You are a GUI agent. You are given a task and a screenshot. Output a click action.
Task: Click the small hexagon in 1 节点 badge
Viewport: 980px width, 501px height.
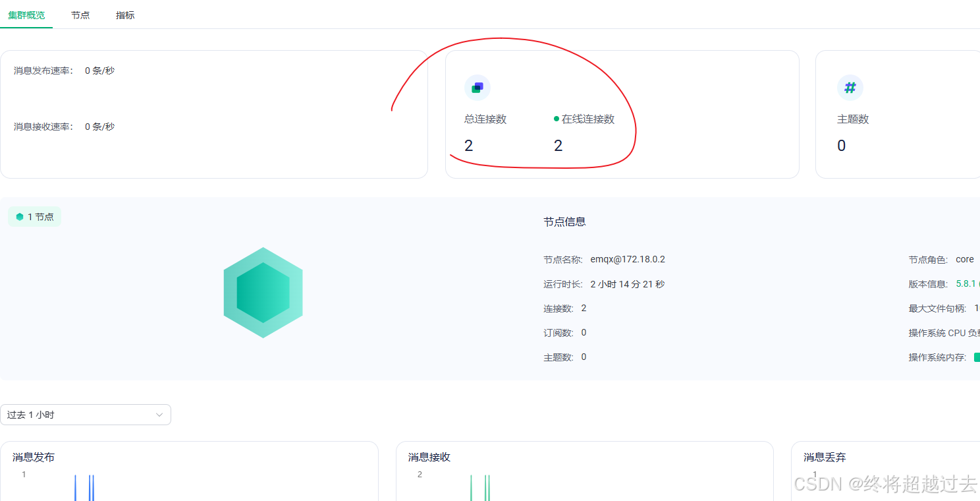[20, 217]
